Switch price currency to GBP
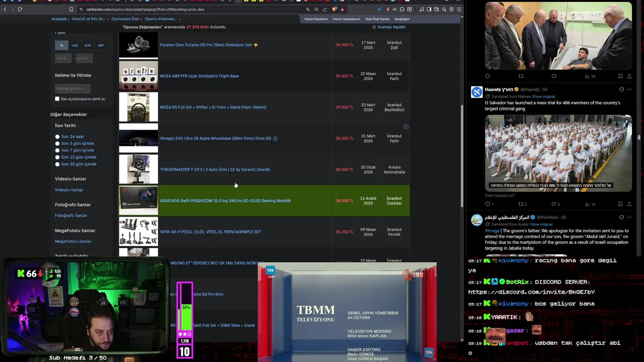The width and height of the screenshot is (644, 362). point(101,45)
